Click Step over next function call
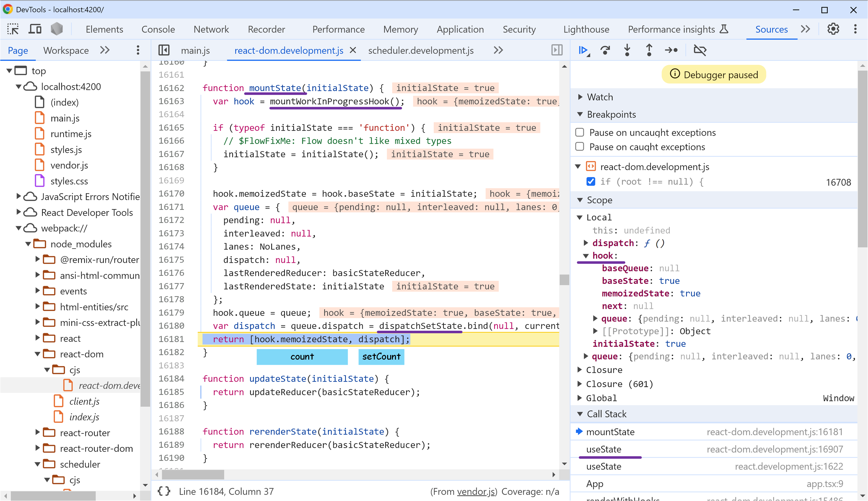This screenshot has width=868, height=501. (605, 50)
